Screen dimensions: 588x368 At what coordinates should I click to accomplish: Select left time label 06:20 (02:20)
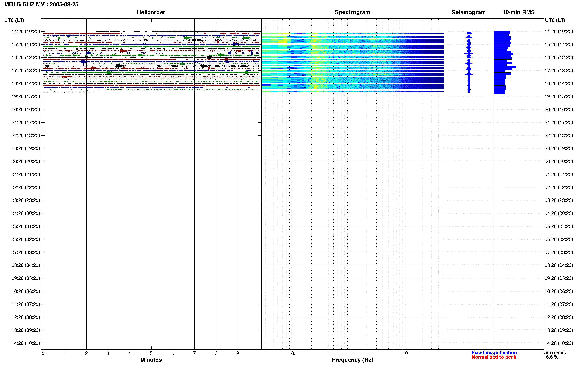tap(26, 239)
